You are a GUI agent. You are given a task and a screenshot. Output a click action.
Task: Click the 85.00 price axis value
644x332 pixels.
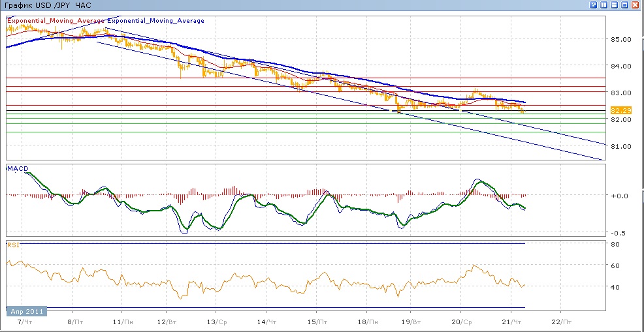(x=619, y=39)
